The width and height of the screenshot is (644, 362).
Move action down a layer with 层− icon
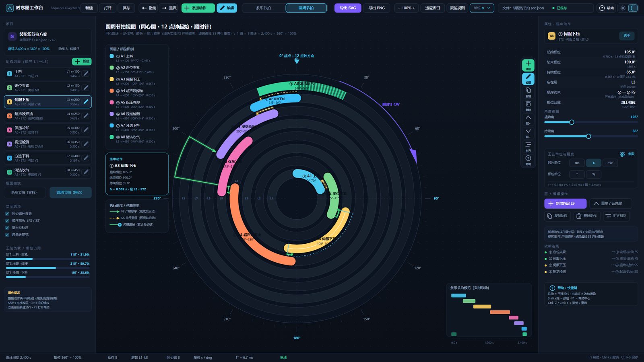[x=528, y=133]
